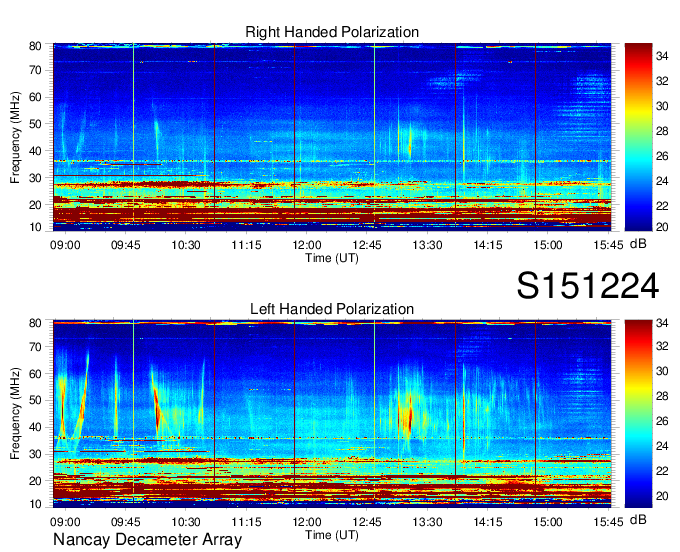Image resolution: width=680 pixels, height=552 pixels.
Task: Click 'Frequency (MHz)' axis label of Right Handed plot
Action: tap(15, 137)
